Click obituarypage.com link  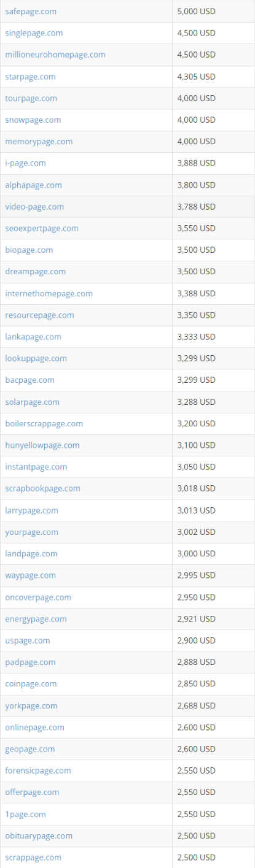point(39,835)
